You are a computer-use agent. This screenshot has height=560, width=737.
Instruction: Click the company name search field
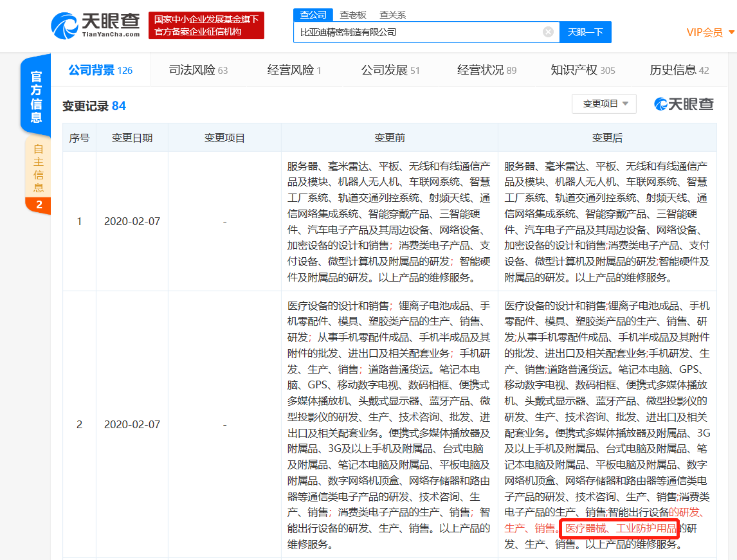418,32
